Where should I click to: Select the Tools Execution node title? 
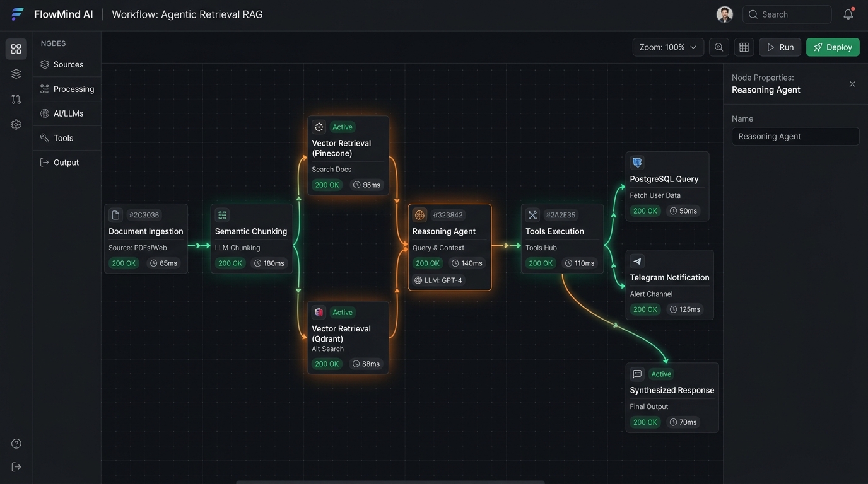pos(554,231)
